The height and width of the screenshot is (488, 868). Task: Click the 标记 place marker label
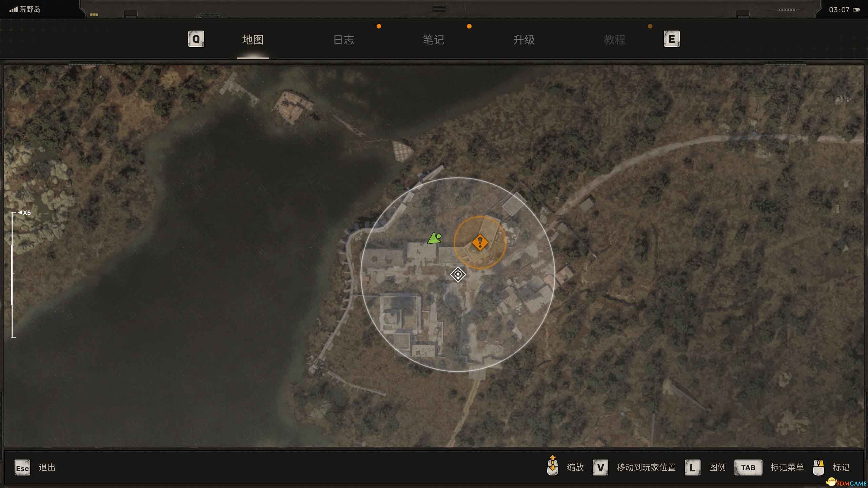841,467
